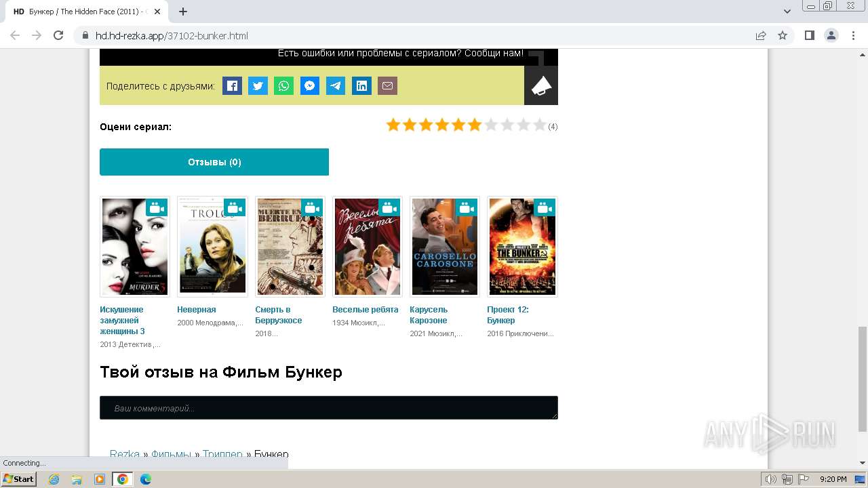Go to the Триллер breadcrumb link
Image resolution: width=868 pixels, height=488 pixels.
click(x=222, y=454)
